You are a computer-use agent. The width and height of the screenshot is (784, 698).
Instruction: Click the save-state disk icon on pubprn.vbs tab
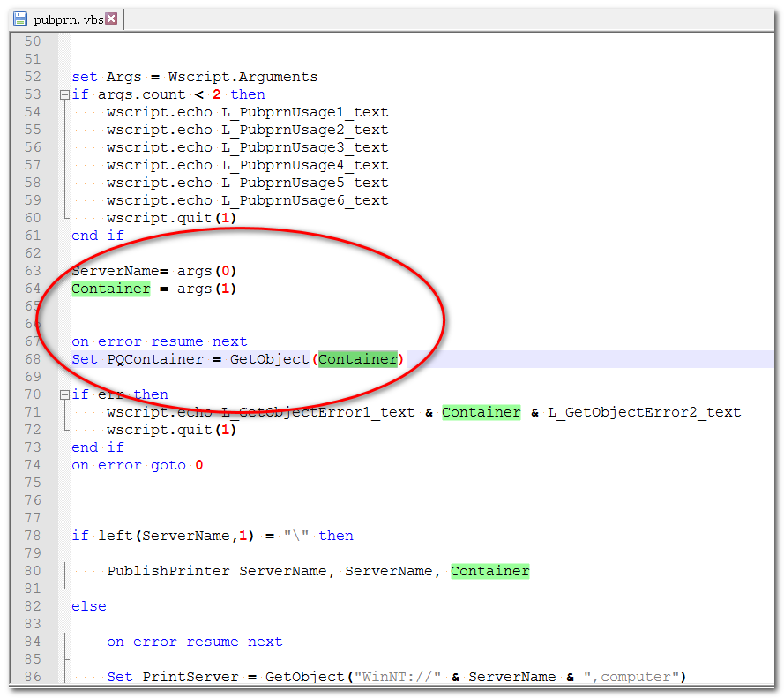click(20, 19)
